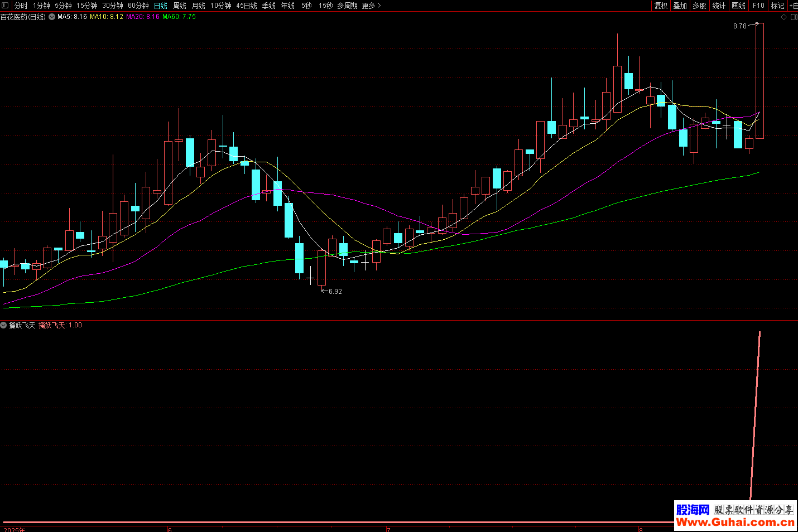
Task: Select the 1分钟 period tab
Action: 41,6
